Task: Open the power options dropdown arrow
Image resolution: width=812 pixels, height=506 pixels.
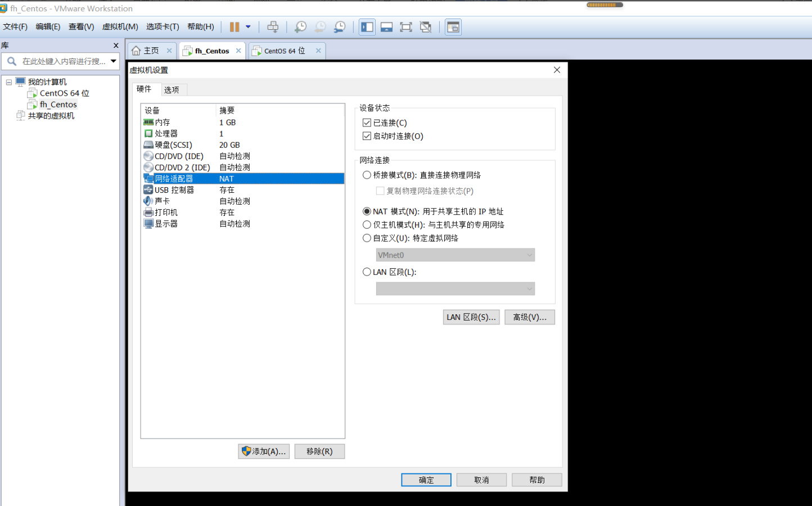Action: (248, 27)
